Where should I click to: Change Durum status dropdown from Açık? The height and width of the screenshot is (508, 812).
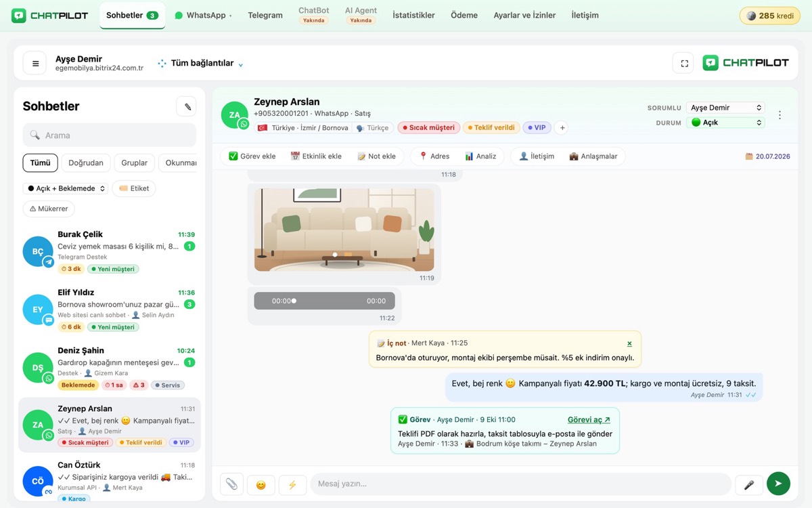[725, 123]
